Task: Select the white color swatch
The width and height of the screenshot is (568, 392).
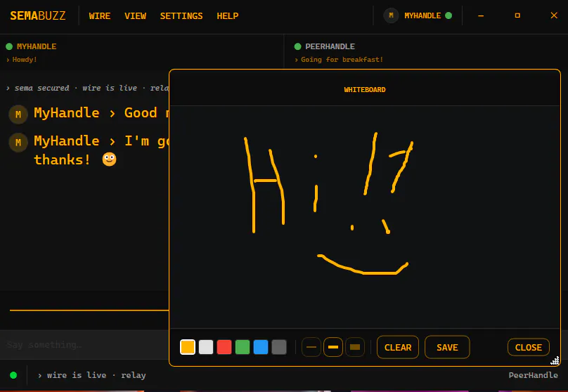Action: pos(206,347)
